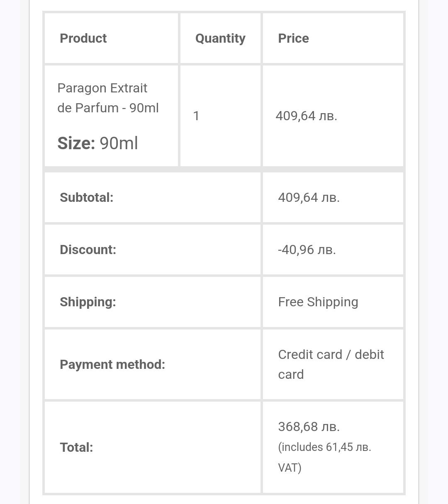Image resolution: width=448 pixels, height=504 pixels.
Task: Click the Payment method label
Action: coord(112,364)
